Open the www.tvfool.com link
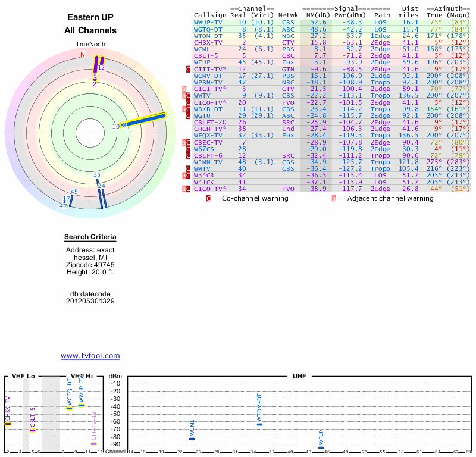The width and height of the screenshot is (476, 457). coord(90,356)
